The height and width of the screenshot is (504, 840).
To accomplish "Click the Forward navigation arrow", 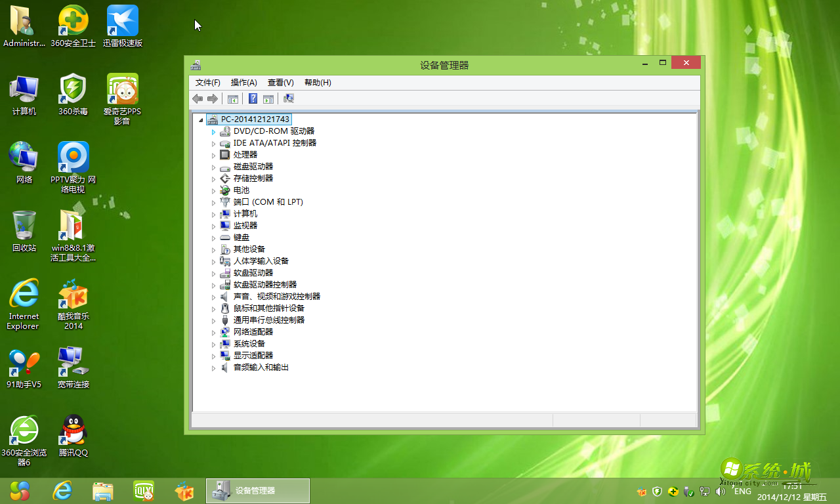I will [212, 98].
